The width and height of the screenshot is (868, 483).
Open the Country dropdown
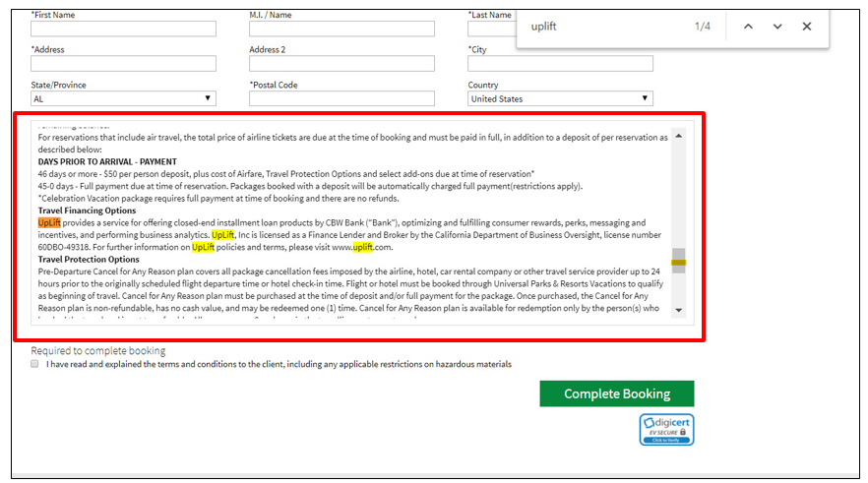point(560,98)
